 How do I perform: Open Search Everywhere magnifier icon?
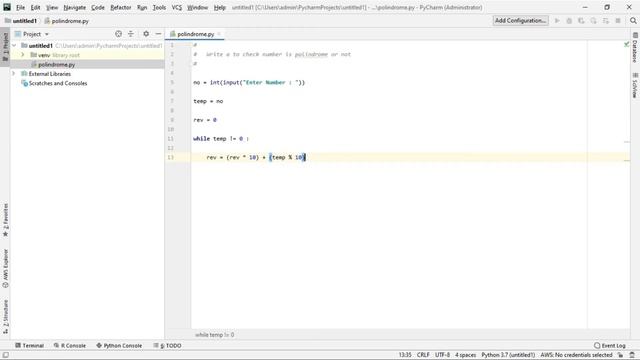[633, 21]
